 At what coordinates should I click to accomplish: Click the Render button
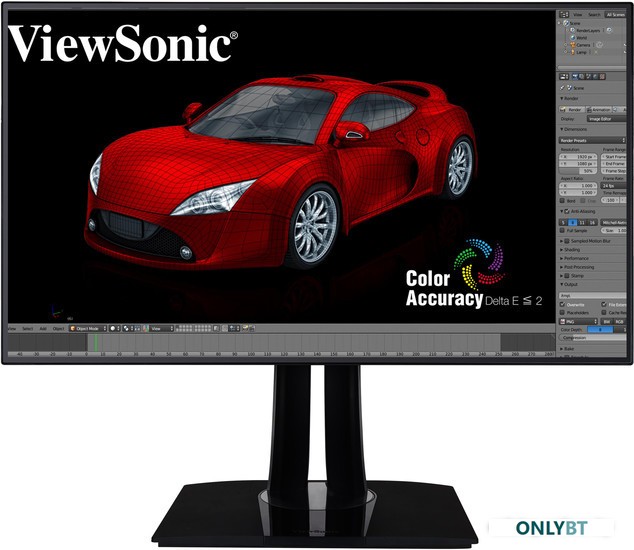tap(572, 110)
